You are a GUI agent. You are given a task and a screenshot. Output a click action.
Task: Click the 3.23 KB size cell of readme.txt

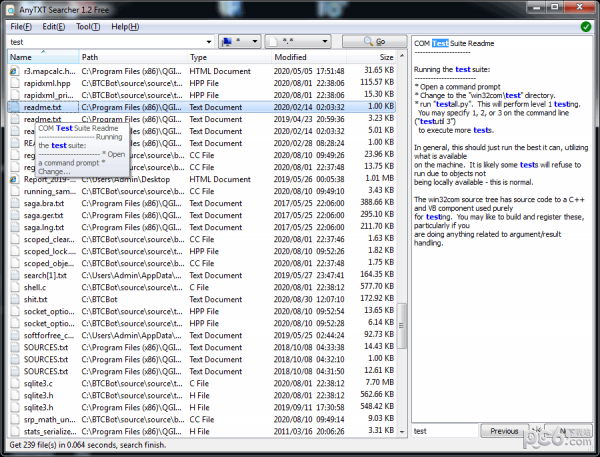(381, 118)
